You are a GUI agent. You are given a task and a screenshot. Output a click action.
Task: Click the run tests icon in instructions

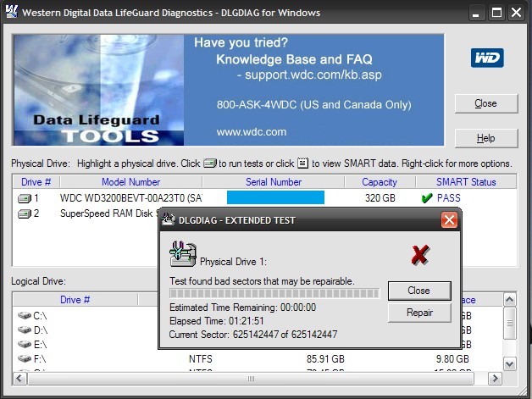click(210, 163)
